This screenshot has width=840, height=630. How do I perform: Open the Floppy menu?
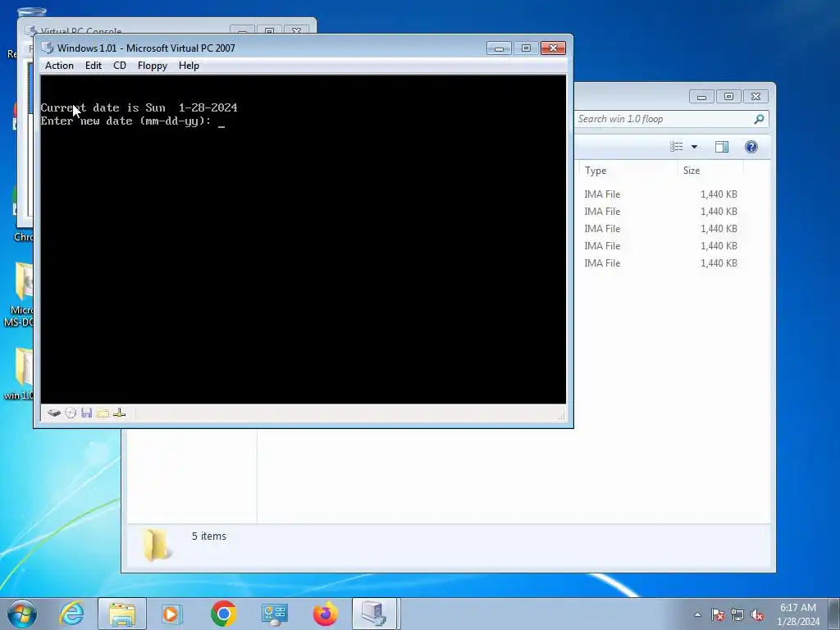[152, 66]
